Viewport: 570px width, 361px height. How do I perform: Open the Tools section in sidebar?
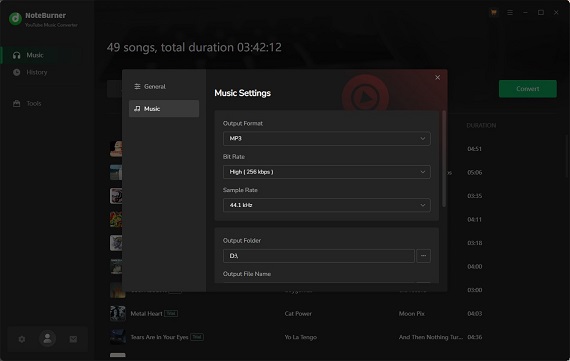tap(34, 103)
